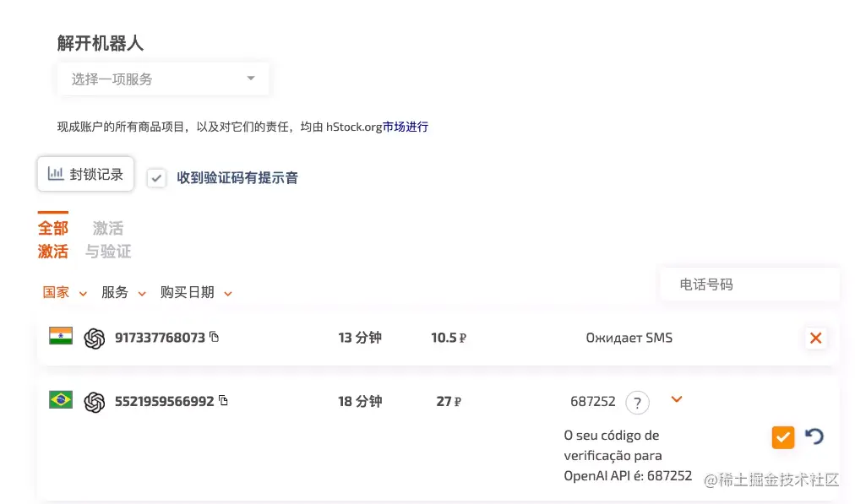Click the 27 ₽ price

449,402
